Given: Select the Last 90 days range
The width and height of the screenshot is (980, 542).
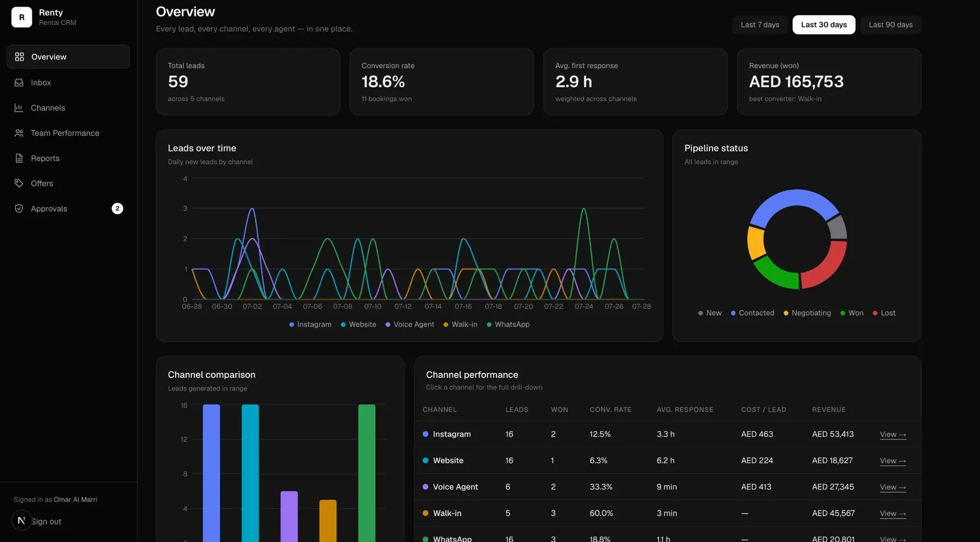Looking at the screenshot, I should pos(891,25).
